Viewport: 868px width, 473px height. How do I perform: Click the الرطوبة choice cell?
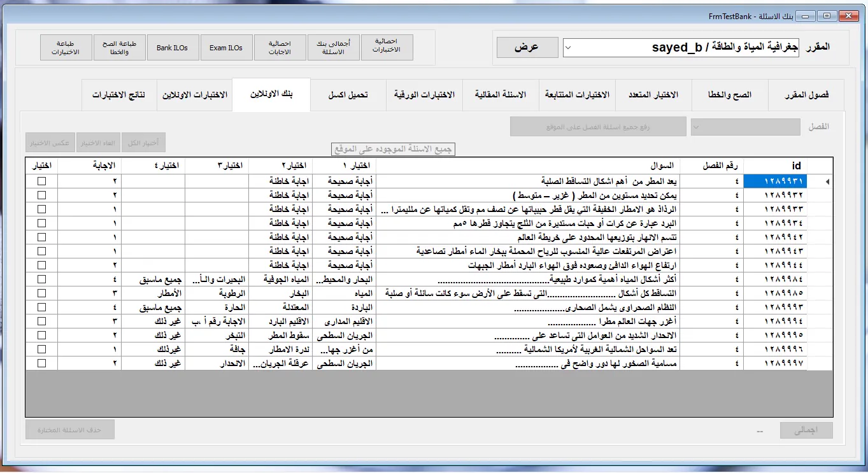coord(217,293)
